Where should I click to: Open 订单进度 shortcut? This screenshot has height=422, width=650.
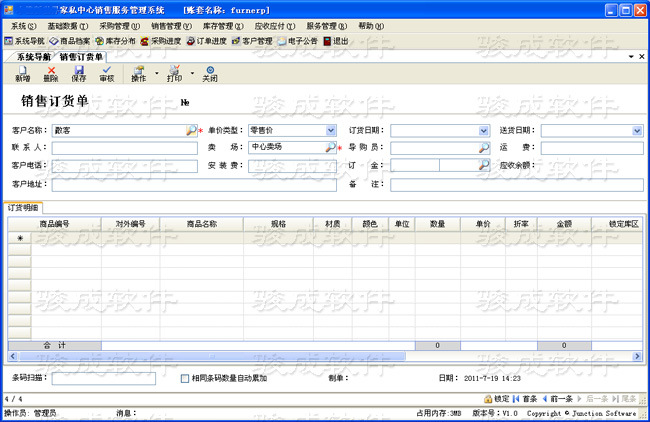click(206, 41)
